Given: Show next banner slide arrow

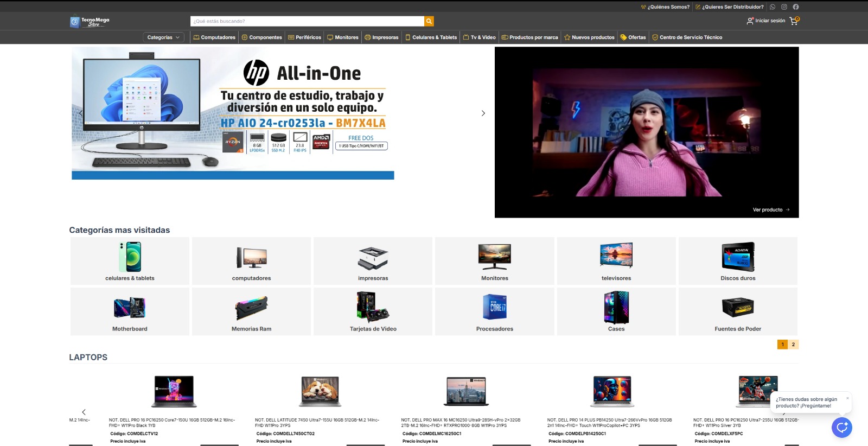Looking at the screenshot, I should tap(483, 113).
